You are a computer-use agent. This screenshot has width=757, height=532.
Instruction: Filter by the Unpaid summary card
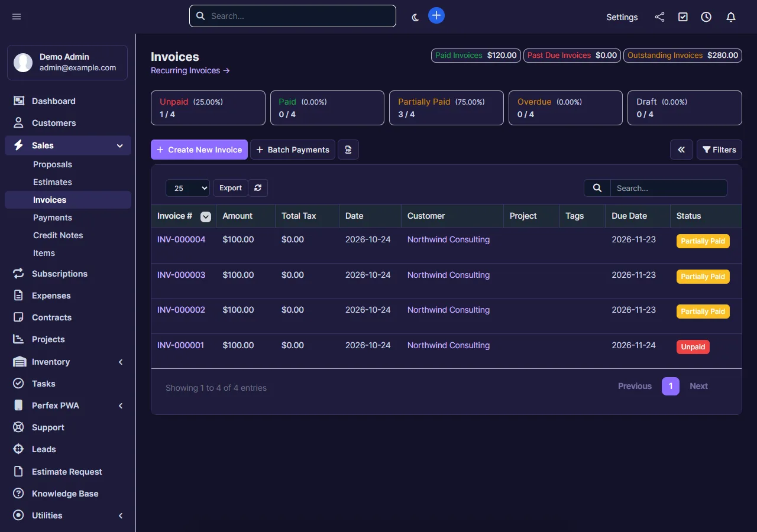(x=208, y=108)
